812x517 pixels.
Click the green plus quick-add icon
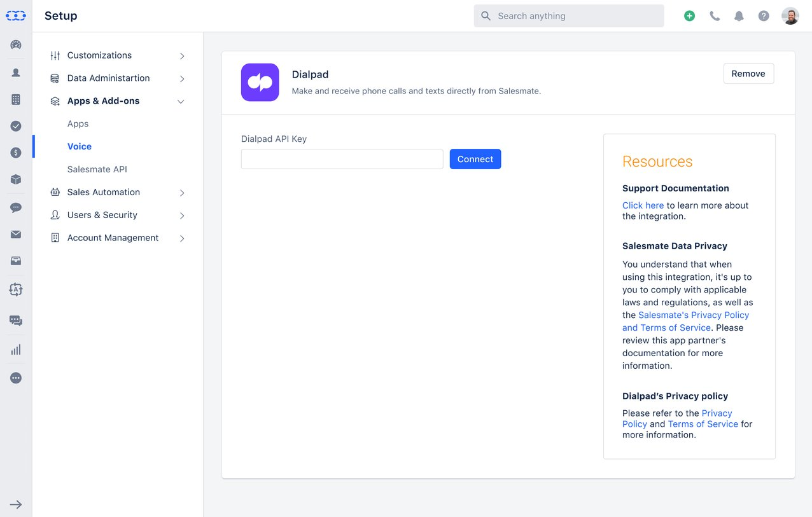(689, 16)
